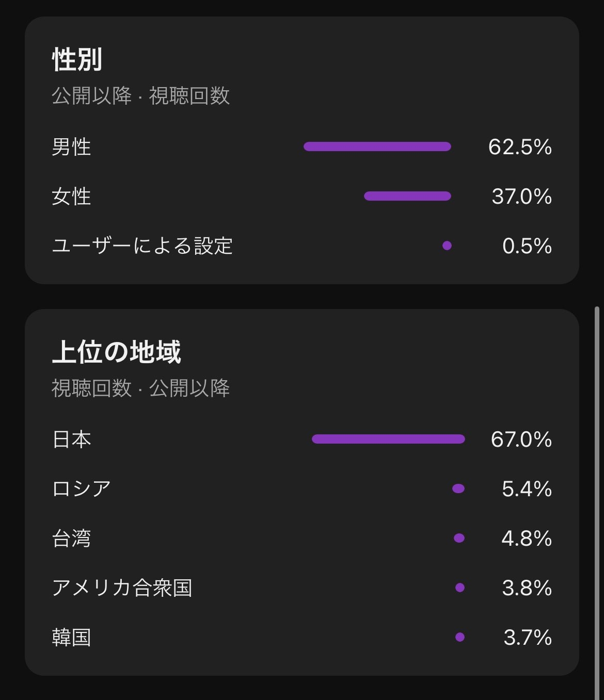Select the 日本 region row
Viewport: 604px width, 700px height.
pos(302,439)
